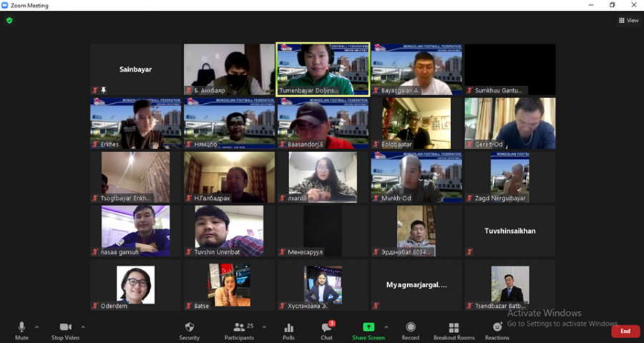Viewport: 644px width, 343px height.
Task: Click the Stop Video camera icon
Action: coord(65,327)
